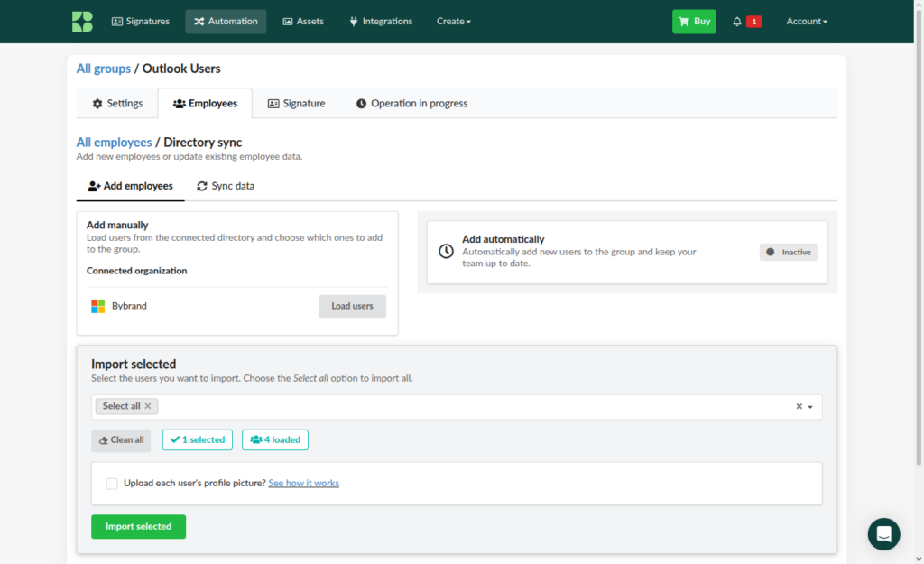Enable upload of each user's profile picture

click(112, 484)
